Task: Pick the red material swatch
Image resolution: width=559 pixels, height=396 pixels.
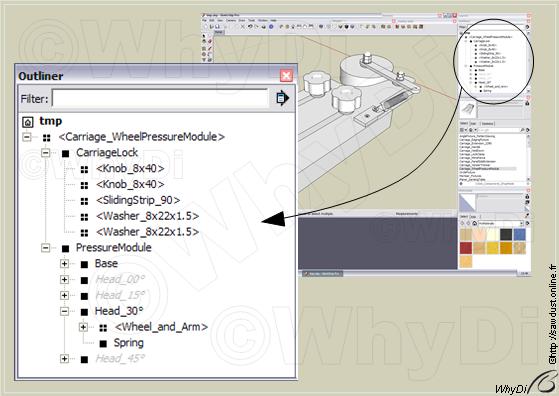Action: 466,248
